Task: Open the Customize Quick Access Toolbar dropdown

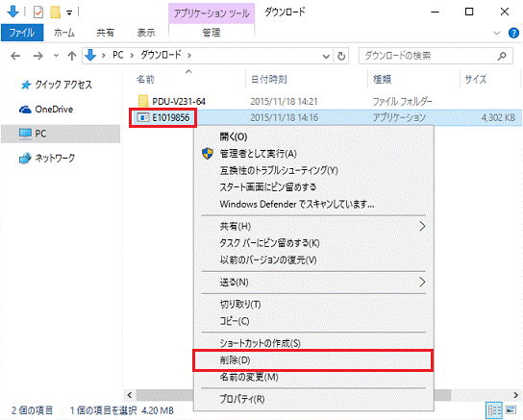Action: pos(69,12)
